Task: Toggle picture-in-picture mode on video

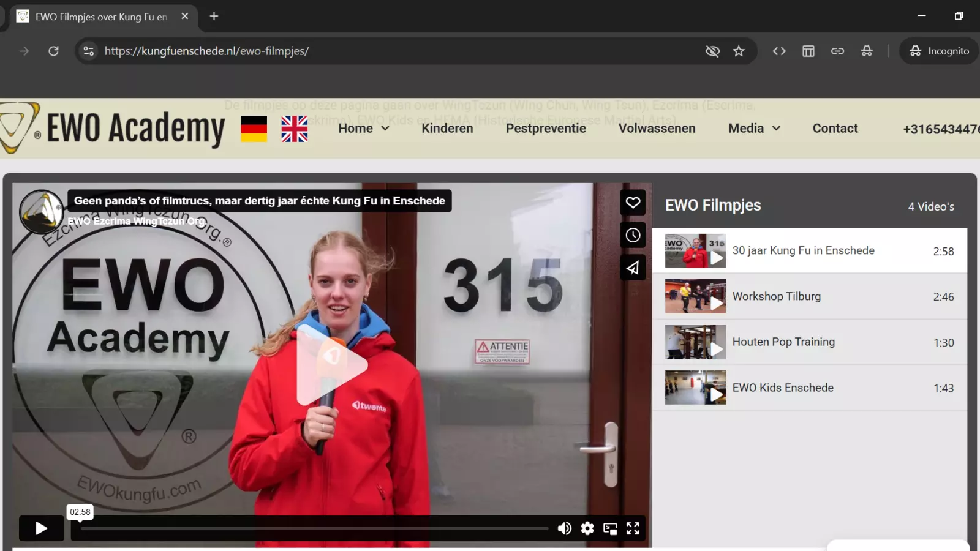Action: point(610,528)
